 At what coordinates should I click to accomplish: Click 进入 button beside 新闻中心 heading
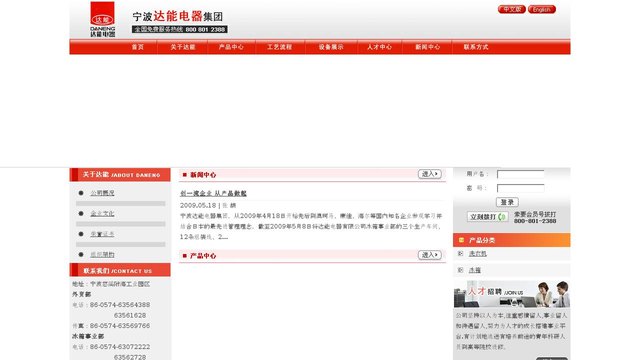(429, 174)
